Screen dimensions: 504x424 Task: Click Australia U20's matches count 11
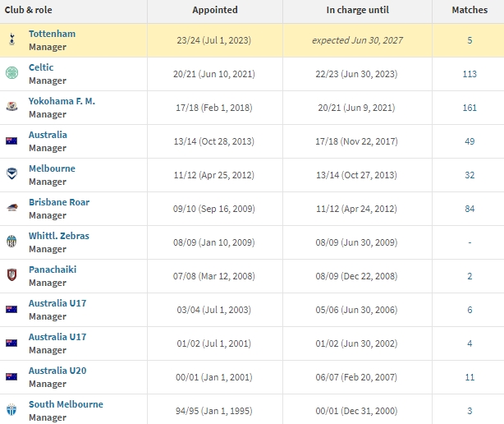pos(470,377)
